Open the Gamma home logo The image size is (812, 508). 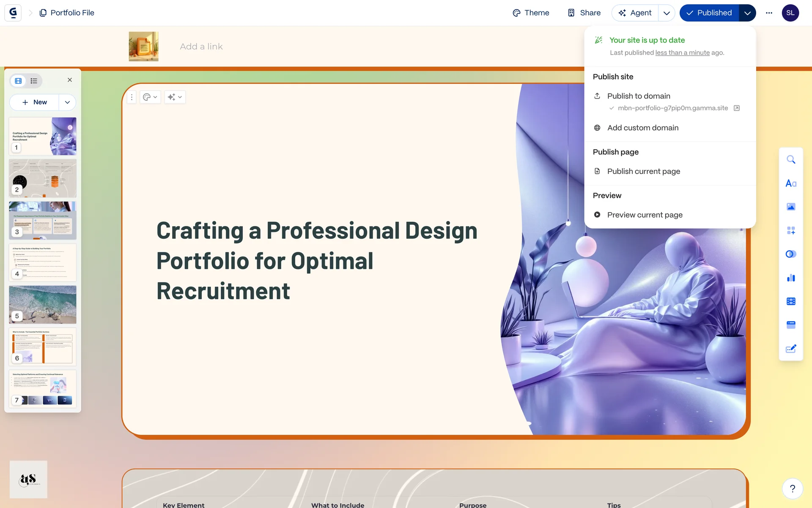(13, 13)
